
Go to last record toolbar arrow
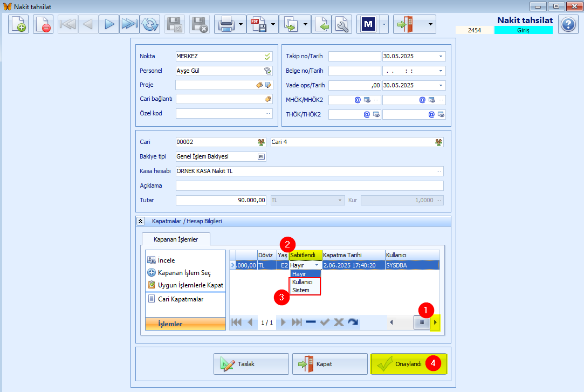129,25
